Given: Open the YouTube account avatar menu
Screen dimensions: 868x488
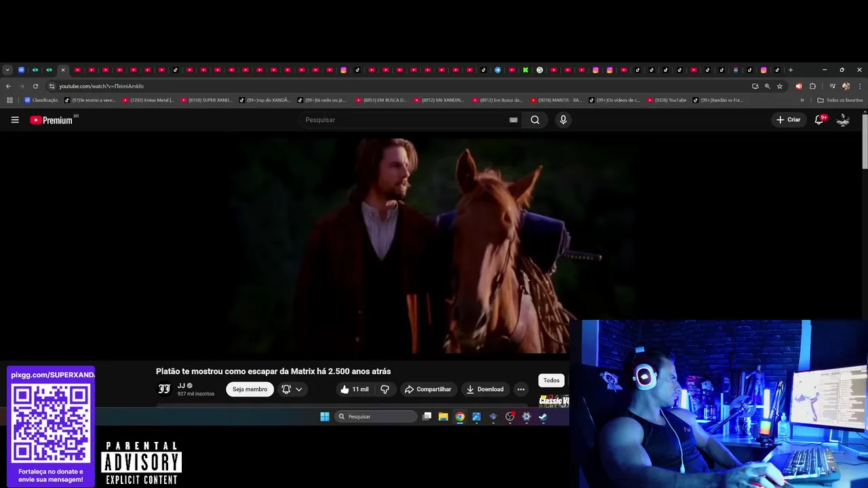Looking at the screenshot, I should 843,120.
